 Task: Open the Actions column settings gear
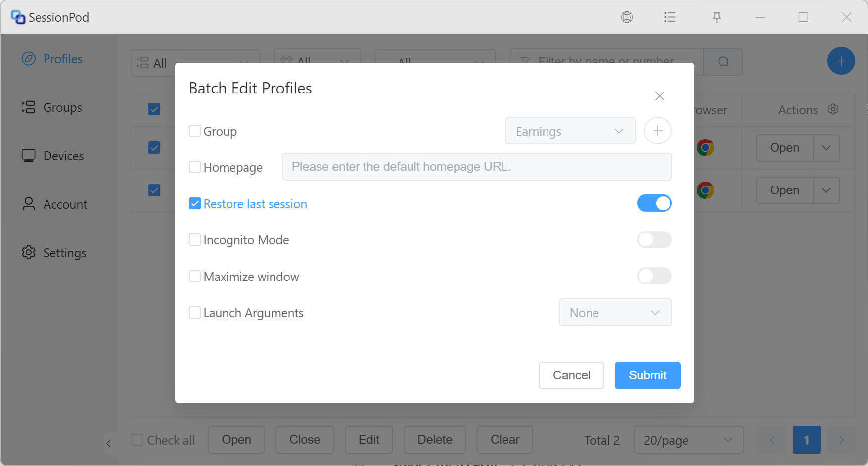coord(833,109)
